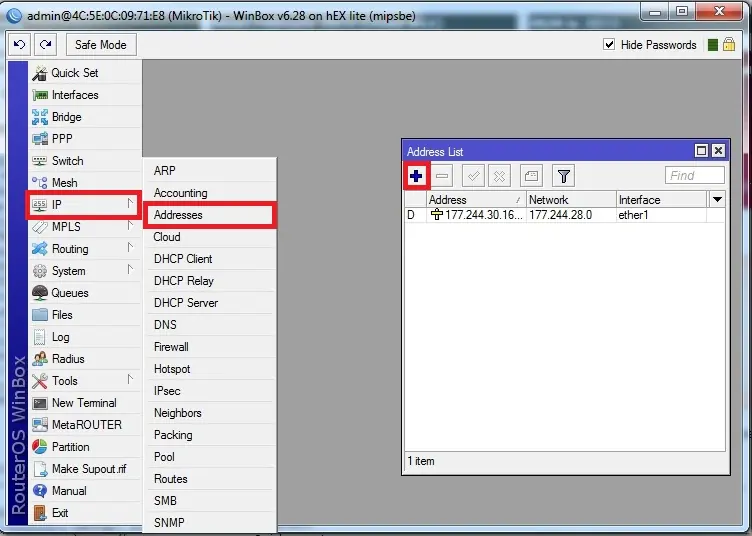The width and height of the screenshot is (752, 536).
Task: Sort by Interface column header
Action: pos(661,199)
